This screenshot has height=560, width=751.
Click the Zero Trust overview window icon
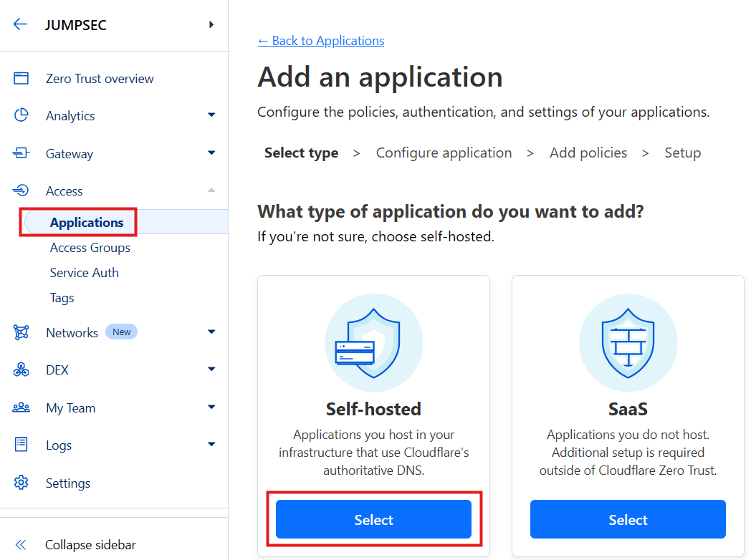21,79
